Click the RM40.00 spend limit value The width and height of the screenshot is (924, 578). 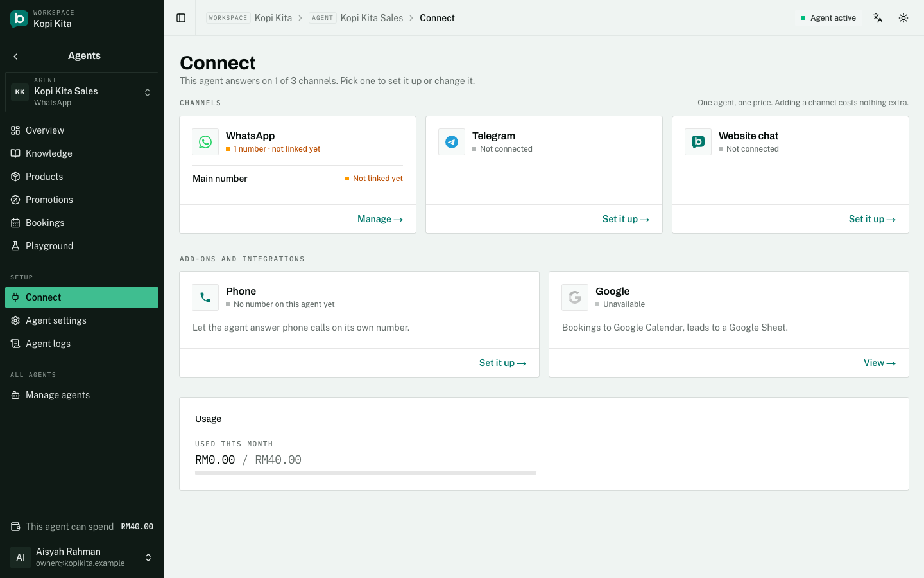(137, 527)
